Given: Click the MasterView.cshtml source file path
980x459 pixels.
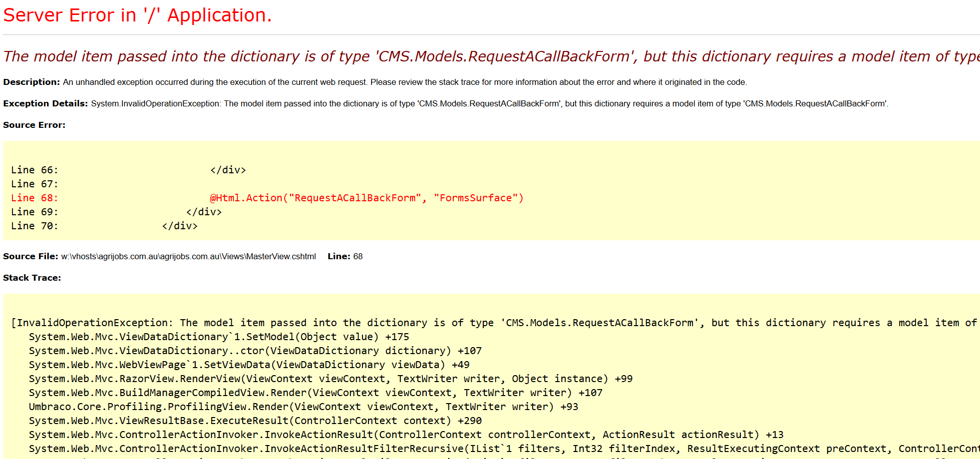Looking at the screenshot, I should coord(189,256).
